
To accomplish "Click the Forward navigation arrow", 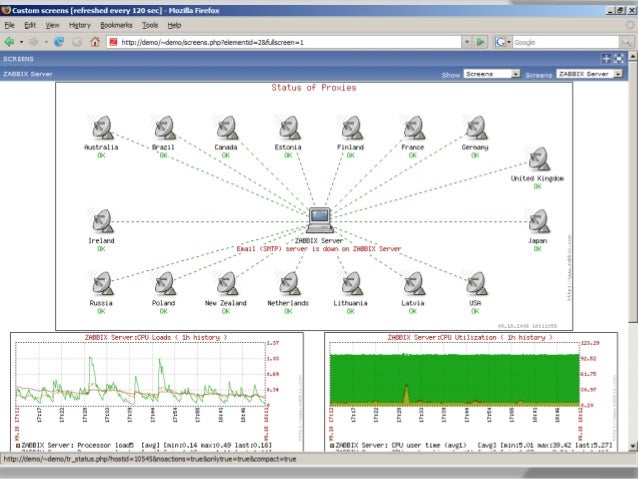I will (x=34, y=42).
